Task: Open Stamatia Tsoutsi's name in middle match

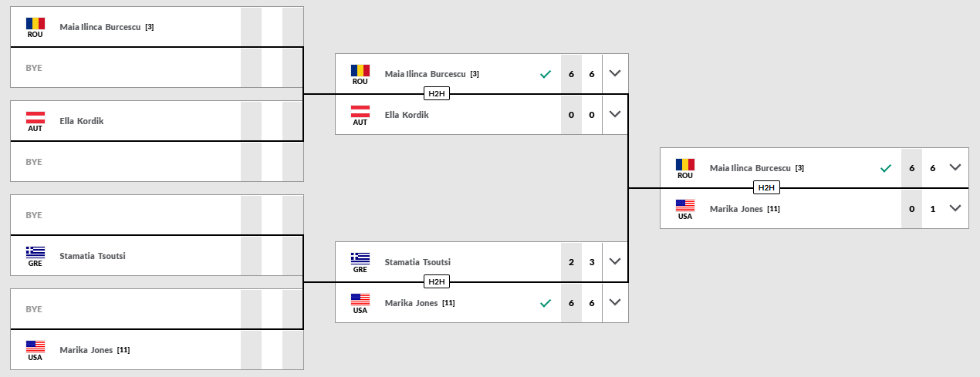Action: tap(417, 262)
